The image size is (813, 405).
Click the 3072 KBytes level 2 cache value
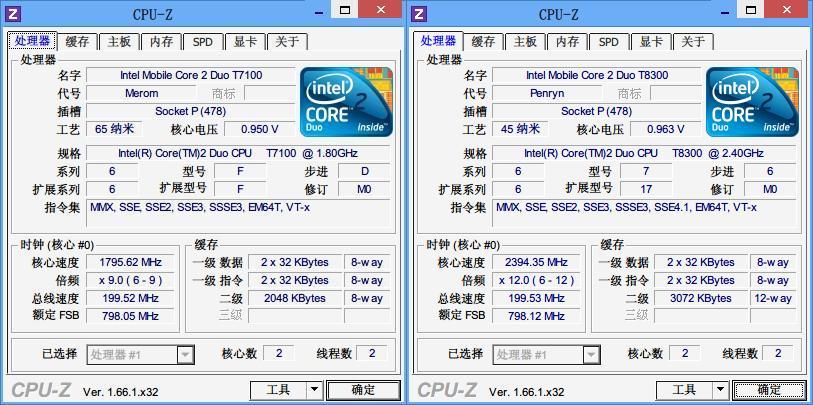700,298
